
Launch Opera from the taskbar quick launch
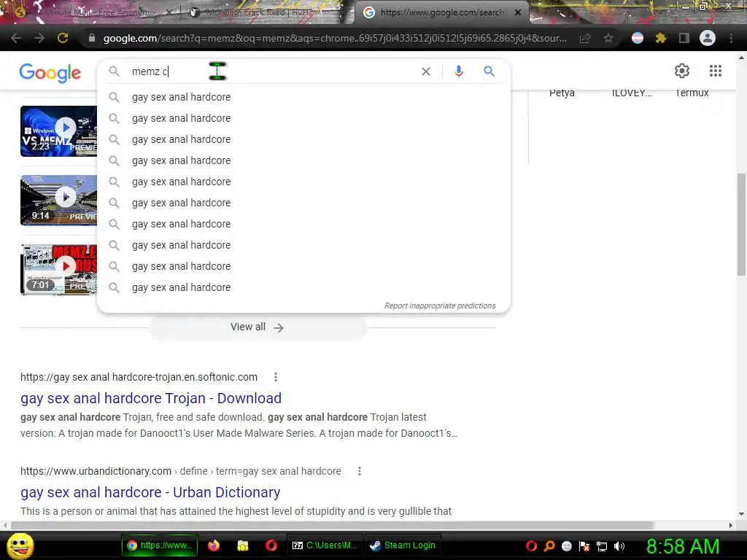coord(271,545)
